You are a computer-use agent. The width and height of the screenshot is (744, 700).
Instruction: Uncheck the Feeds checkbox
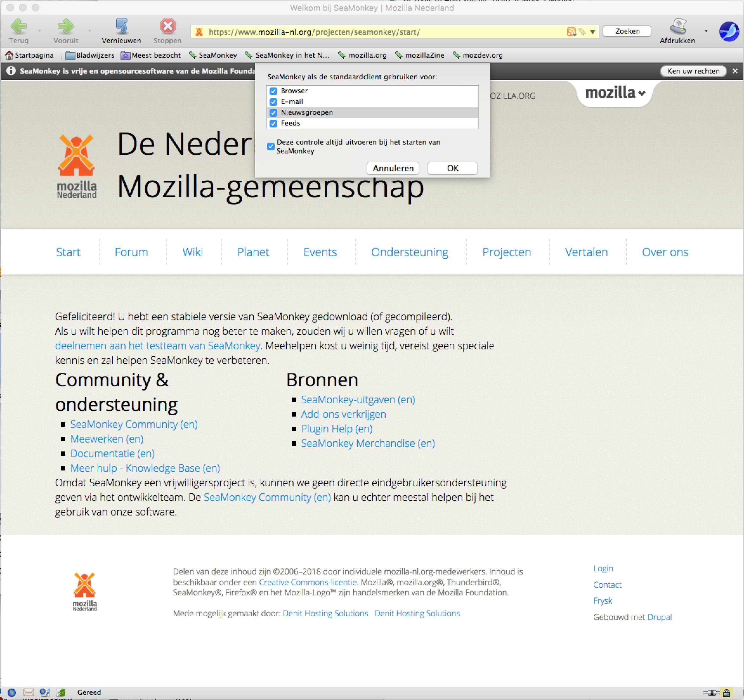[x=273, y=123]
